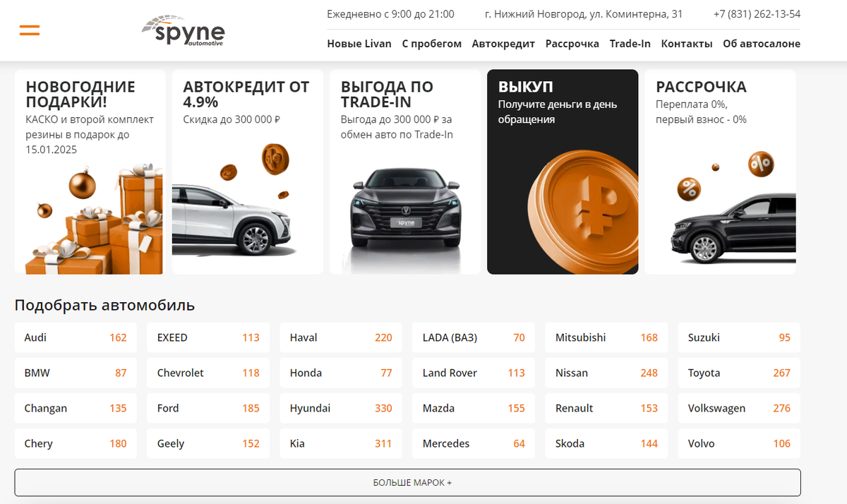Click working hours Ежедневно с 9:00 до 21:00

click(x=390, y=14)
